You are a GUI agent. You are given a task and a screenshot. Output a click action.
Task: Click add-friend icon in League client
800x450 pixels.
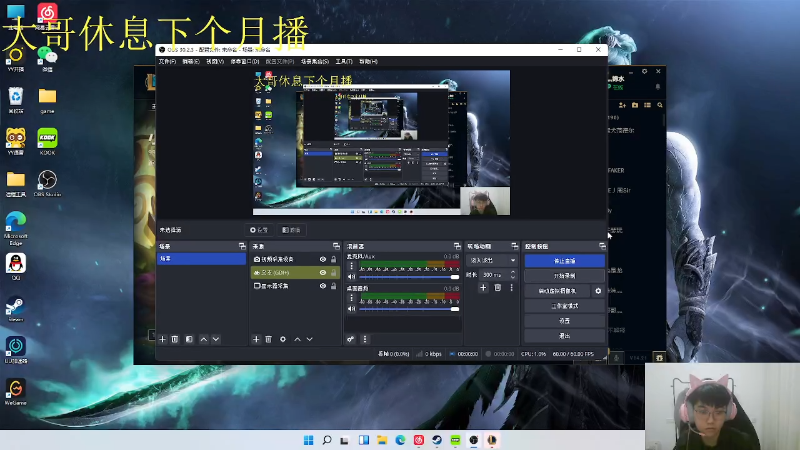622,105
